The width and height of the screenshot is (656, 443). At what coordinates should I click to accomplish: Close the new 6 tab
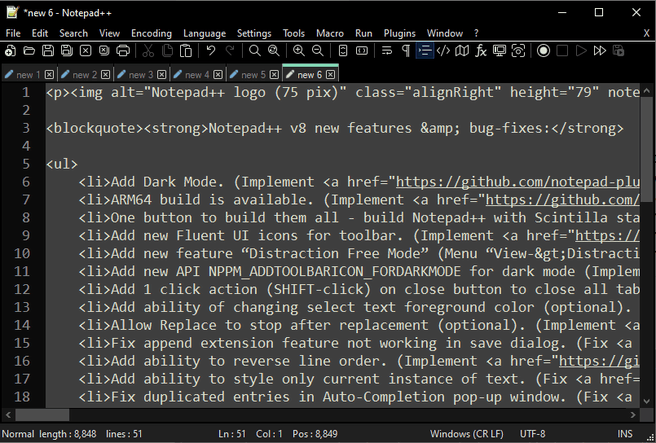click(x=331, y=75)
